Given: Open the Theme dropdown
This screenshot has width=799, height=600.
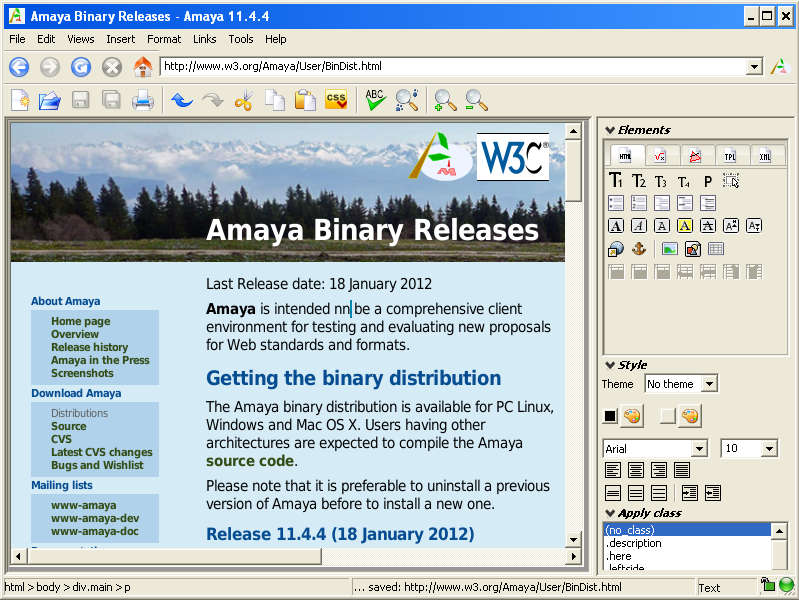Looking at the screenshot, I should click(x=681, y=384).
